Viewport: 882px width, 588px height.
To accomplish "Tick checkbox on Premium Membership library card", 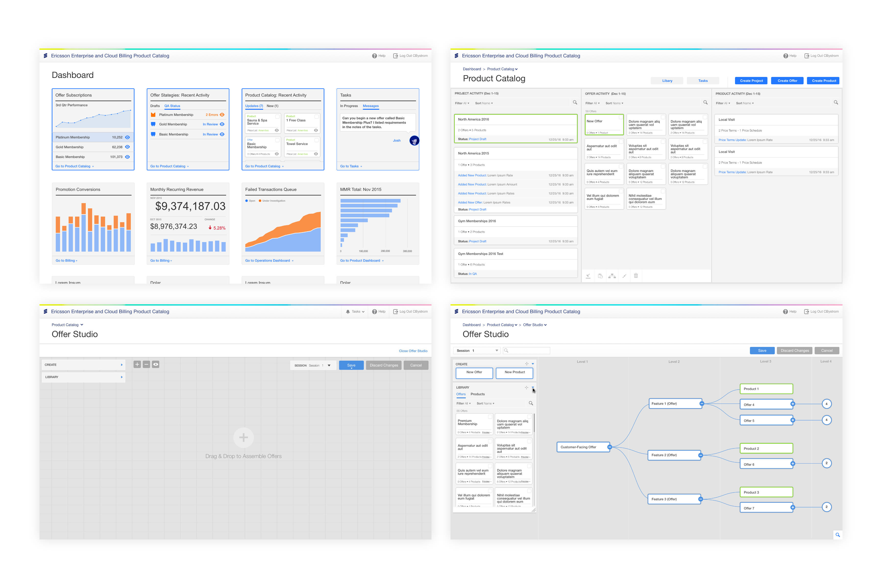I will tap(490, 417).
